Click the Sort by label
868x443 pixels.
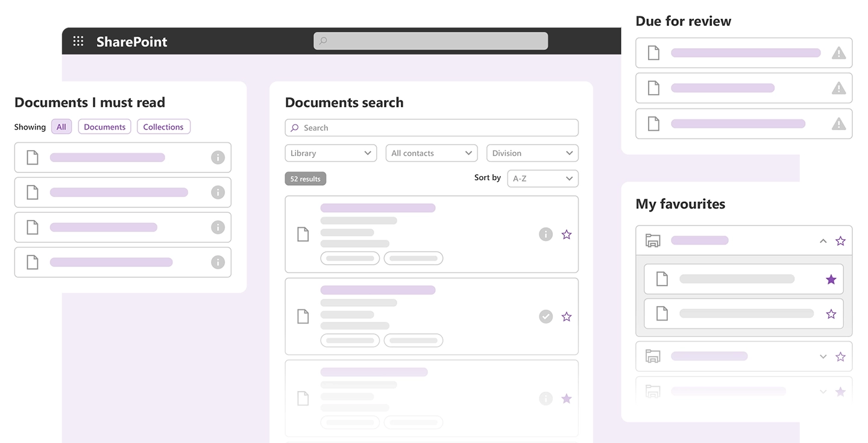pyautogui.click(x=488, y=178)
